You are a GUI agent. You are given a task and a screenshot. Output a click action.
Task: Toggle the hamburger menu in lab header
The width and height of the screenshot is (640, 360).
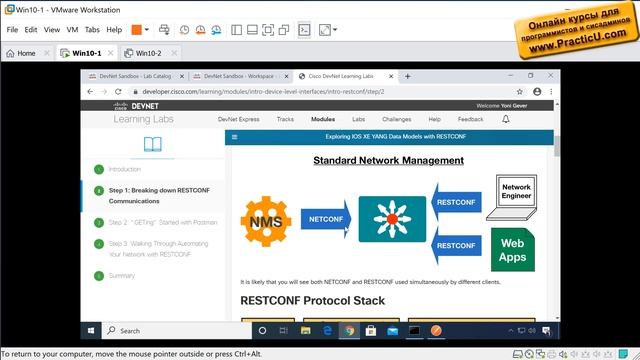coord(235,137)
